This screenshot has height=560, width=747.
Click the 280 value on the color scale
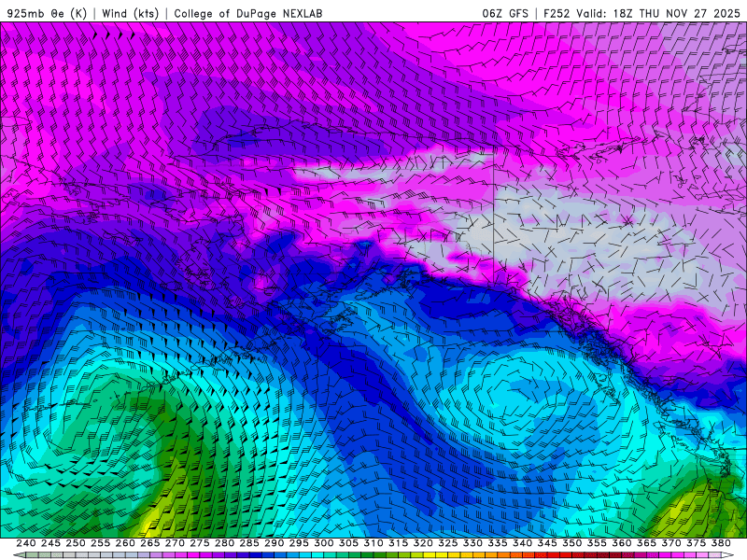pyautogui.click(x=224, y=543)
